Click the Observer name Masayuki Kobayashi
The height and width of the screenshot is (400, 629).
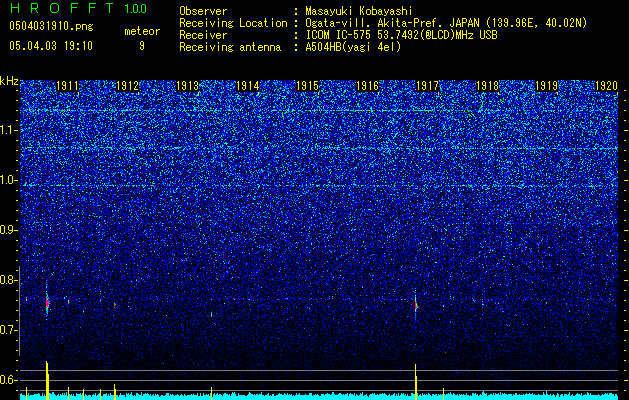(x=359, y=11)
